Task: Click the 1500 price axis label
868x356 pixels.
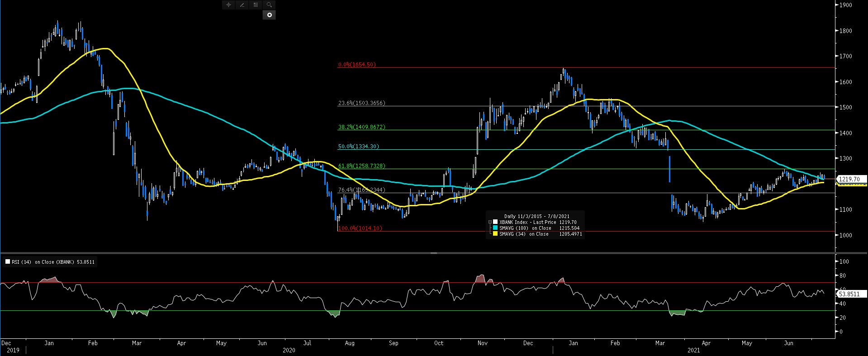Action: tap(845, 107)
